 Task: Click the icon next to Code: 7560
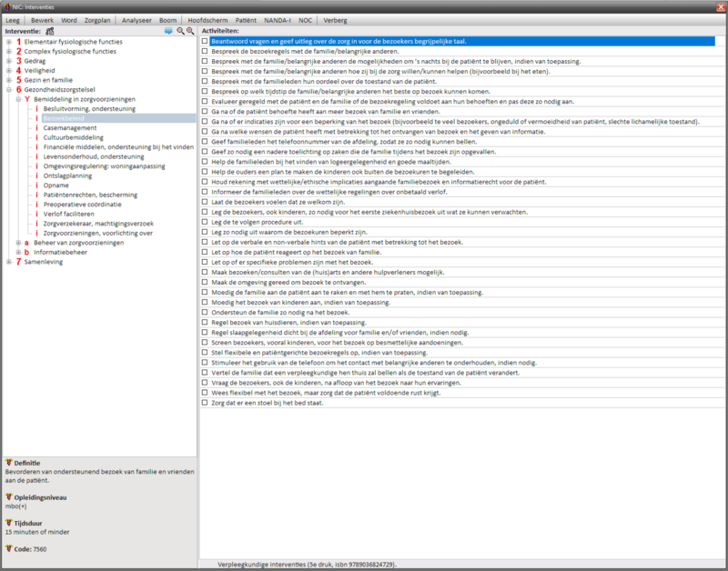pyautogui.click(x=9, y=549)
